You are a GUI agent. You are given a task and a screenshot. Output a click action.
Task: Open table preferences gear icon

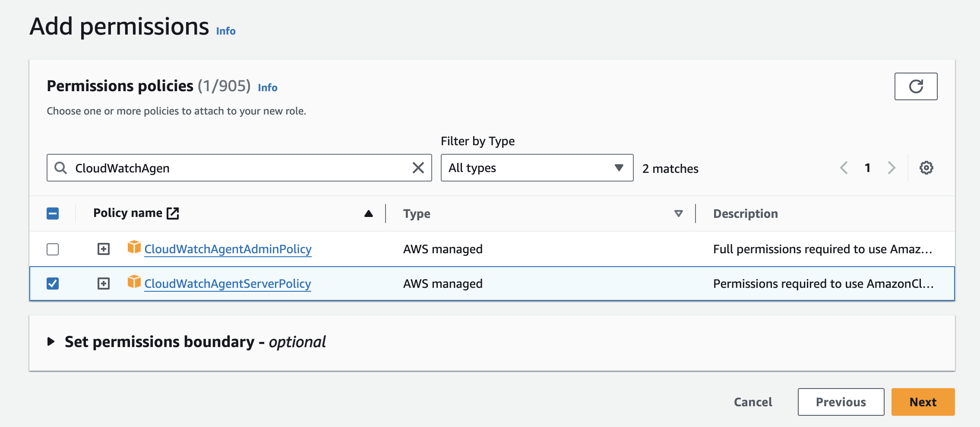(x=926, y=168)
